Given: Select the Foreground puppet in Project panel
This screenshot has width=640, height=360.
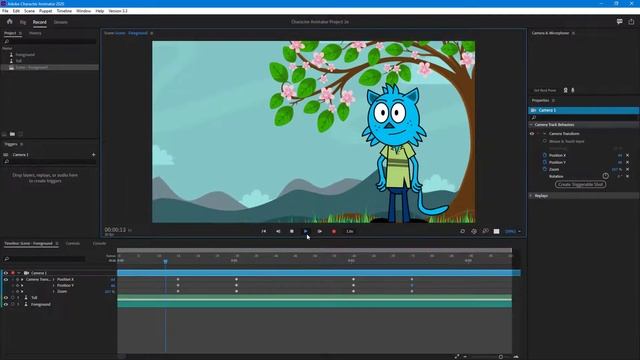Looking at the screenshot, I should [25, 54].
